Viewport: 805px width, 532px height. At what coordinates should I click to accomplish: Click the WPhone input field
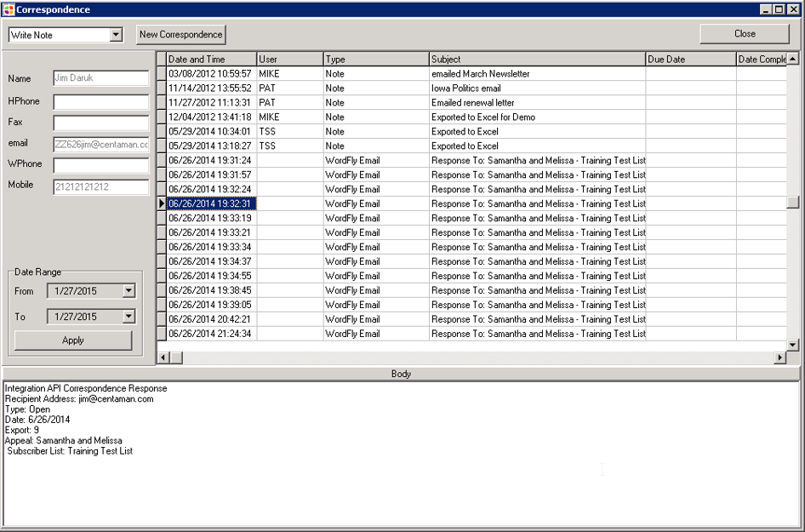pos(101,165)
